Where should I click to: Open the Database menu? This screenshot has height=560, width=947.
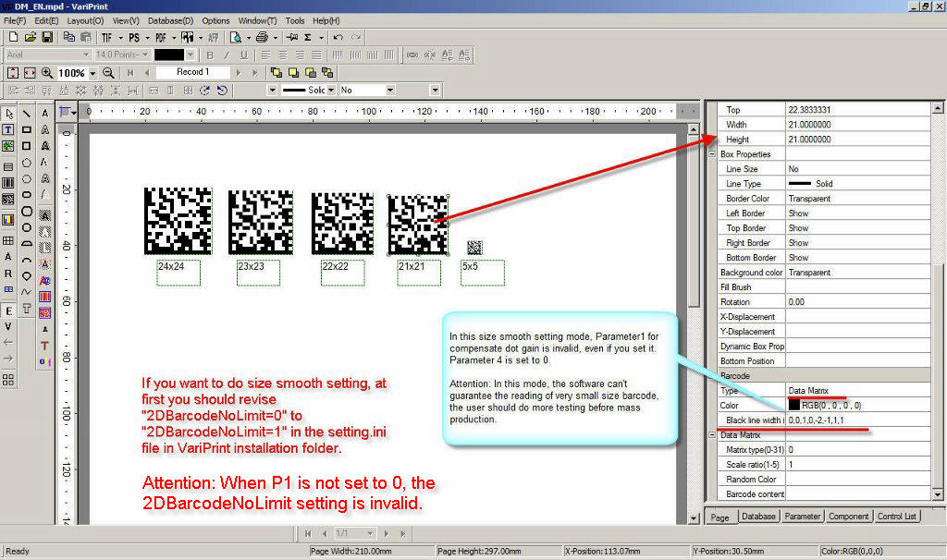(x=170, y=20)
